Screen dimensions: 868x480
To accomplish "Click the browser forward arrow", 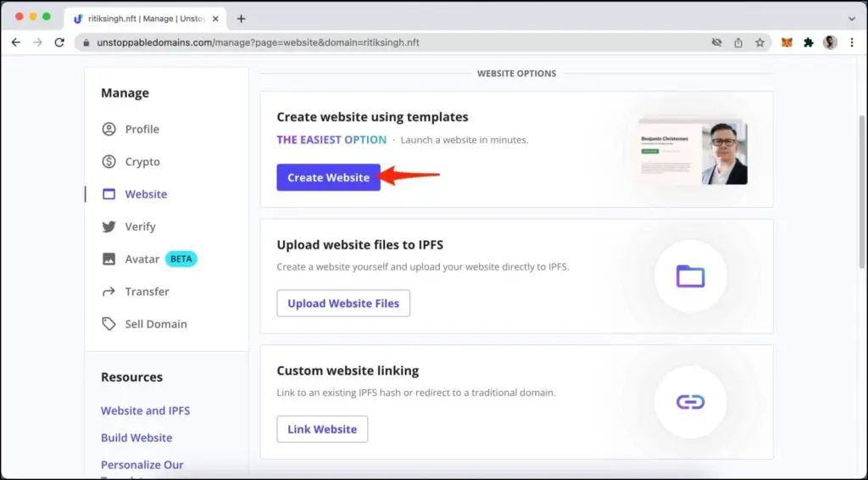I will (x=37, y=42).
